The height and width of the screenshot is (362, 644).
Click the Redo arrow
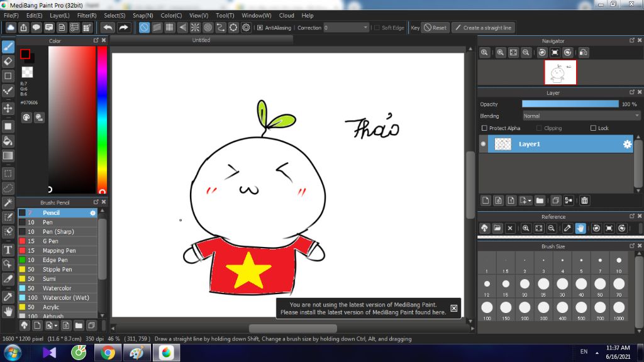point(123,28)
